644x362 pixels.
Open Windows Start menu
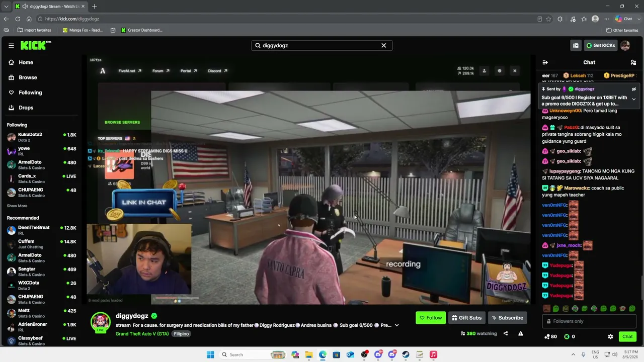(210, 354)
